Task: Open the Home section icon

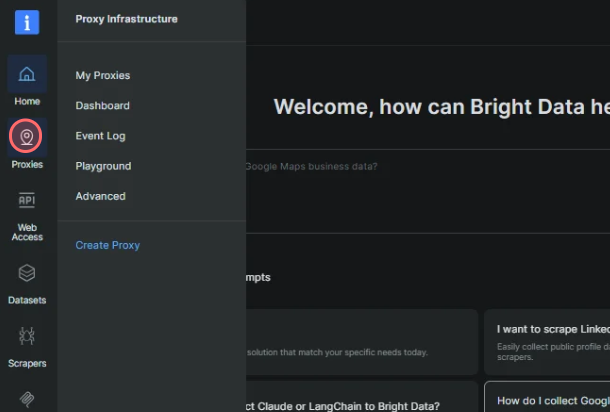Action: [27, 74]
